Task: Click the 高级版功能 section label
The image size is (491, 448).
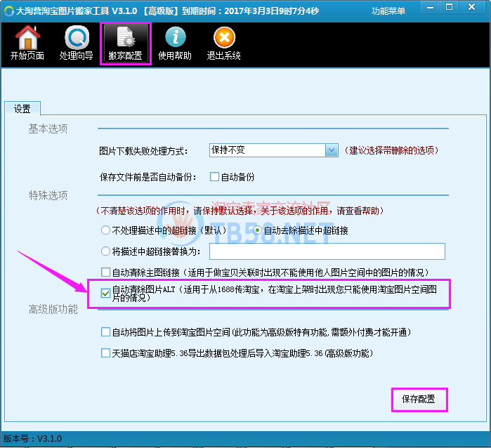Action: pos(53,309)
